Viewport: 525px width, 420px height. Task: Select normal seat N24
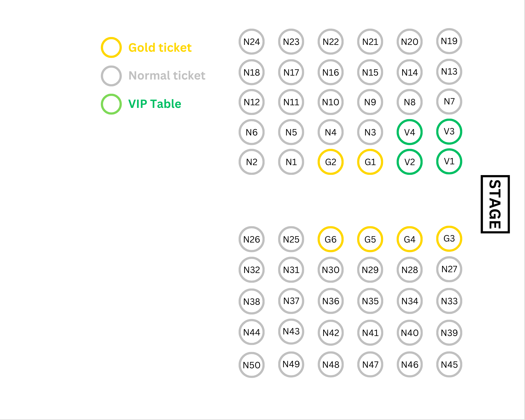pyautogui.click(x=252, y=41)
